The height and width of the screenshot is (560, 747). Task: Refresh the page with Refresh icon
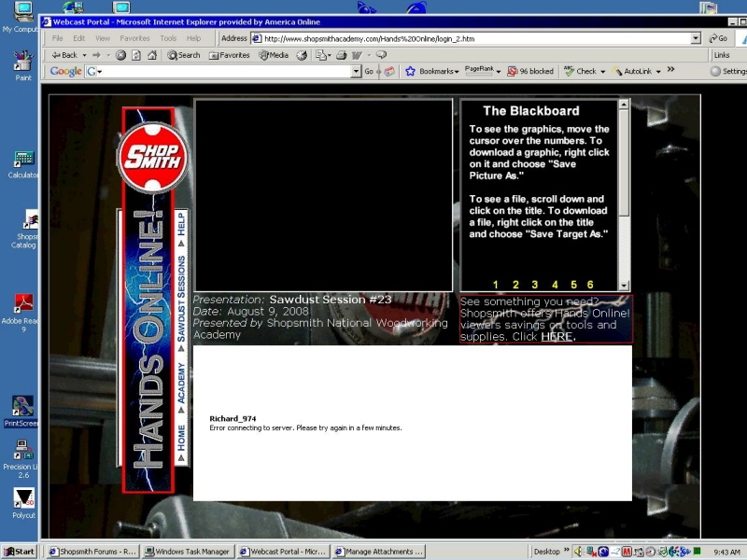pyautogui.click(x=136, y=55)
